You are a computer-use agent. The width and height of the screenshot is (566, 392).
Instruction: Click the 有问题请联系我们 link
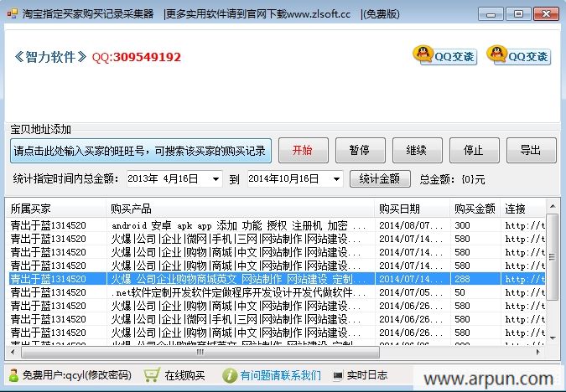coord(280,375)
